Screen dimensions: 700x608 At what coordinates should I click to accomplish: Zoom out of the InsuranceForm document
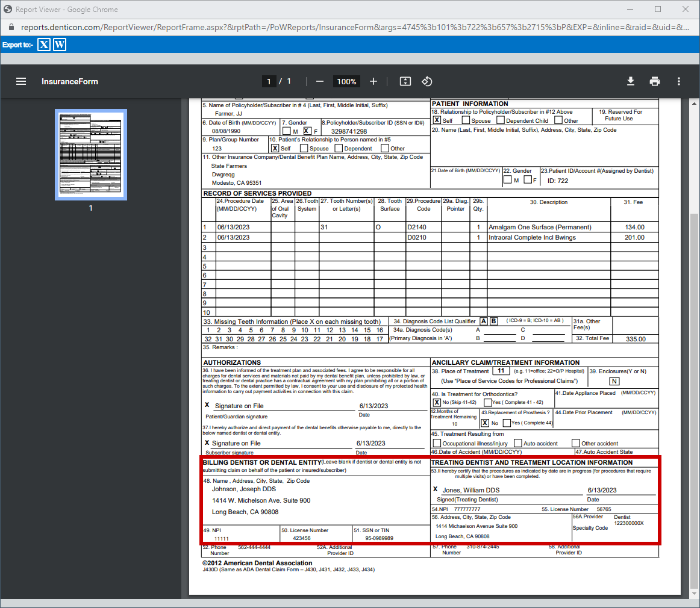coord(320,81)
